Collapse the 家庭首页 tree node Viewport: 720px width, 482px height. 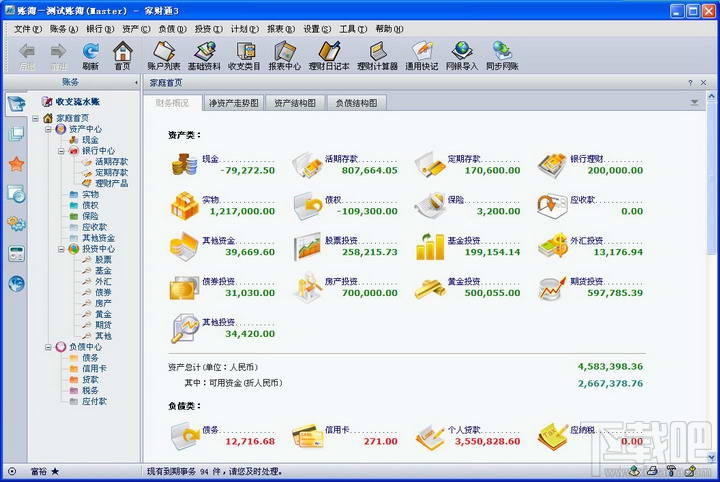pyautogui.click(x=35, y=118)
